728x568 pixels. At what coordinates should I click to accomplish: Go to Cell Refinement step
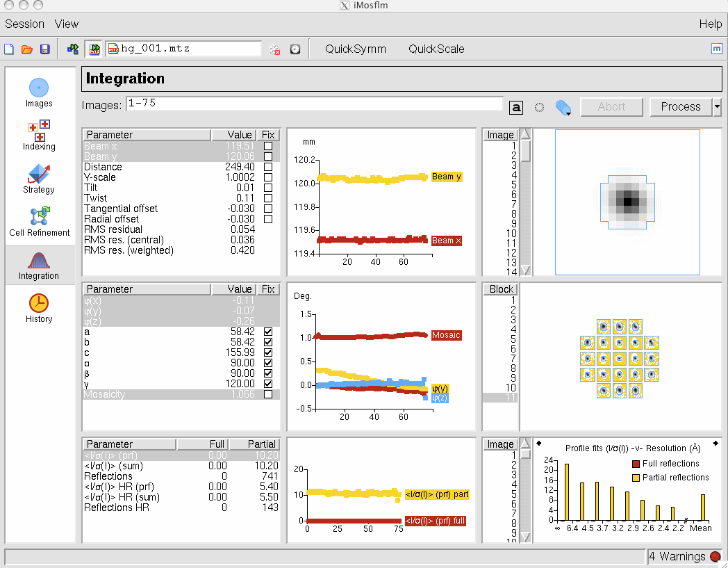tap(39, 222)
